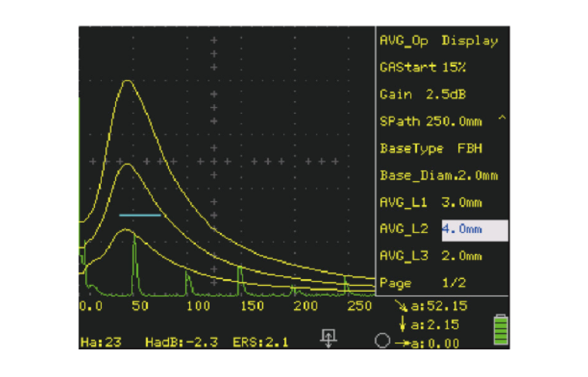Viewport: 588px width, 377px height.
Task: Click the a:52.15 sound path reading
Action: (x=439, y=306)
